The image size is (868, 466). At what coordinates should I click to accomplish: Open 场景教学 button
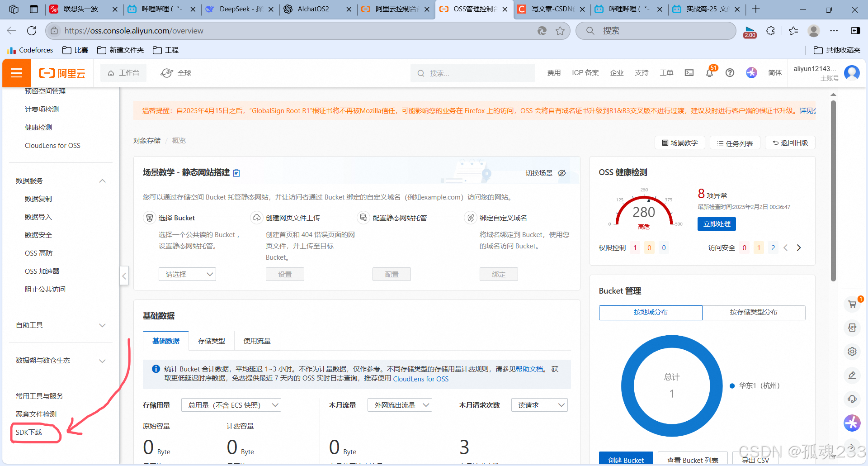tap(679, 143)
